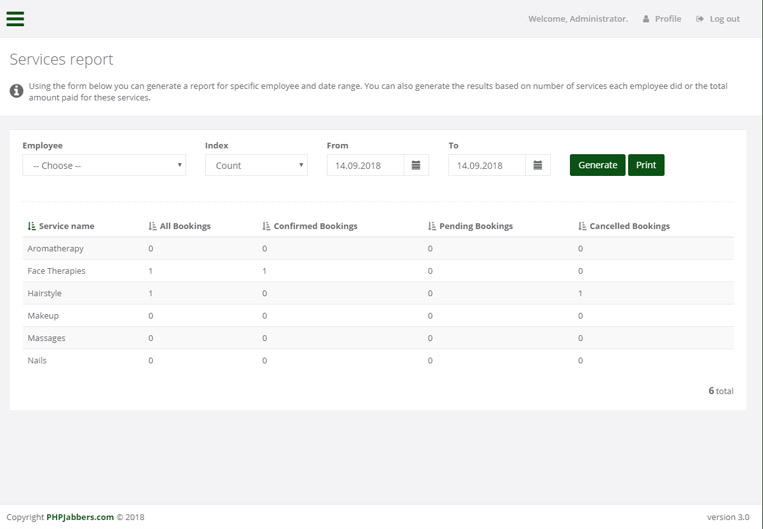Focus the To date input field
Image resolution: width=763 pixels, height=529 pixels.
coord(487,165)
